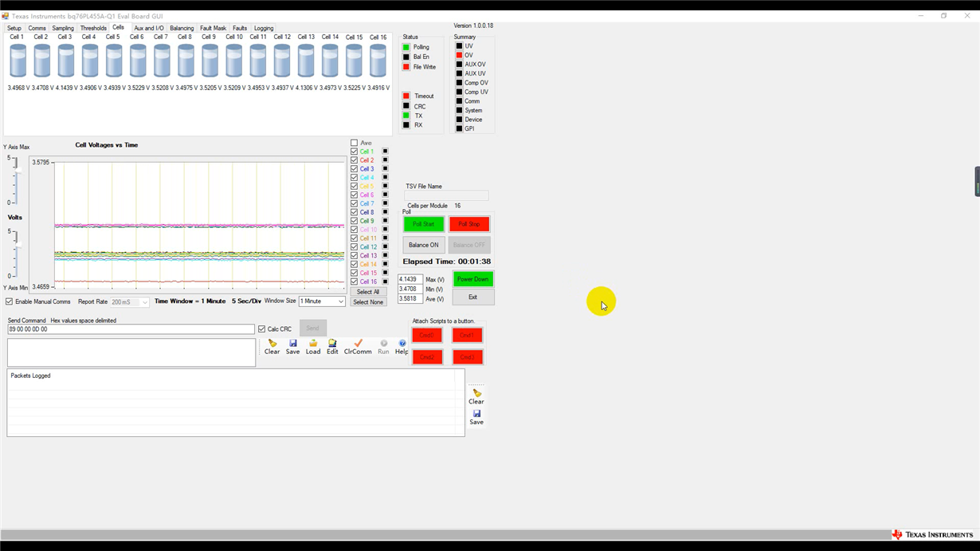Click the green Power Down button
Viewport: 980px width, 551px height.
pyautogui.click(x=472, y=279)
